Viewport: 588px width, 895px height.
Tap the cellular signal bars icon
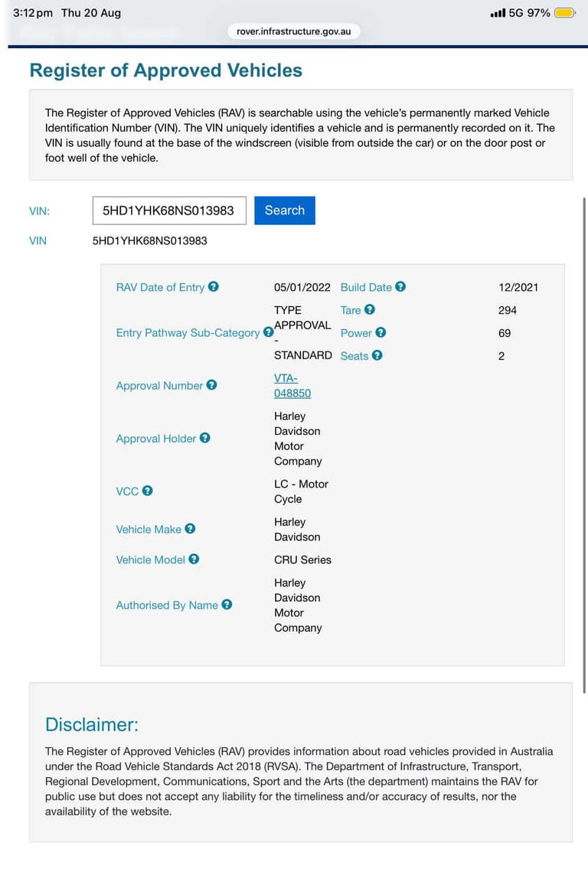coord(498,12)
